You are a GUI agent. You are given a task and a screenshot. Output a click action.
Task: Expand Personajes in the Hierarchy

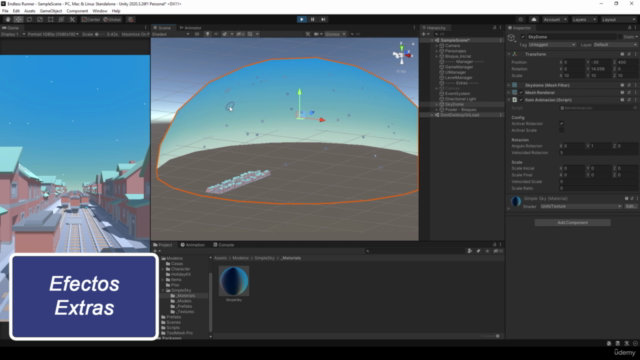(436, 51)
